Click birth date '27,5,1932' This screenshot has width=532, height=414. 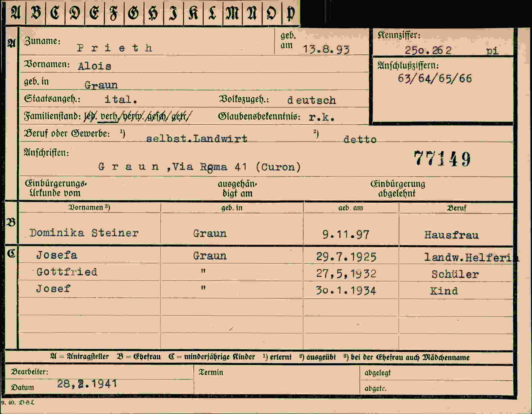click(x=346, y=274)
